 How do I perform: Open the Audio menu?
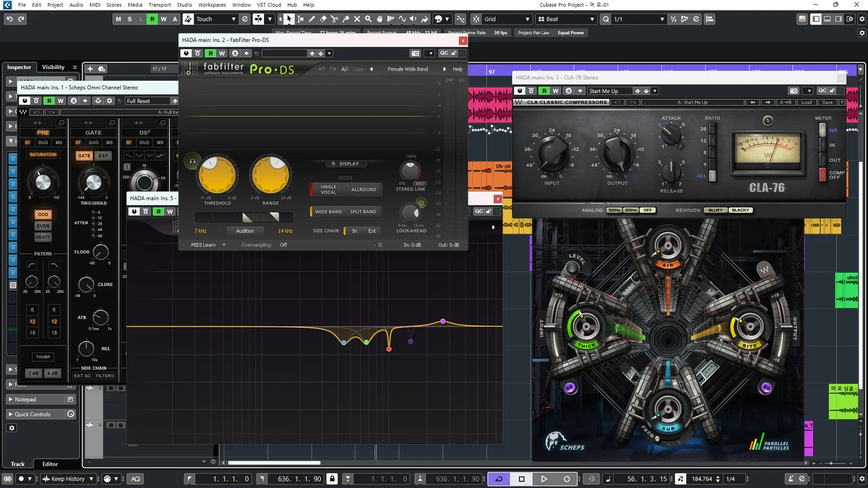tap(76, 5)
